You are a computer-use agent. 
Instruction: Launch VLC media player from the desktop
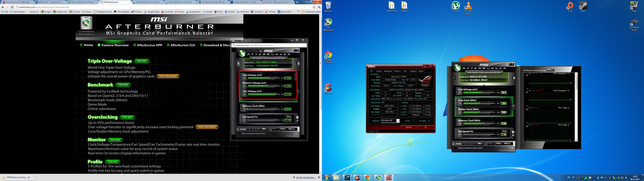[x=469, y=8]
